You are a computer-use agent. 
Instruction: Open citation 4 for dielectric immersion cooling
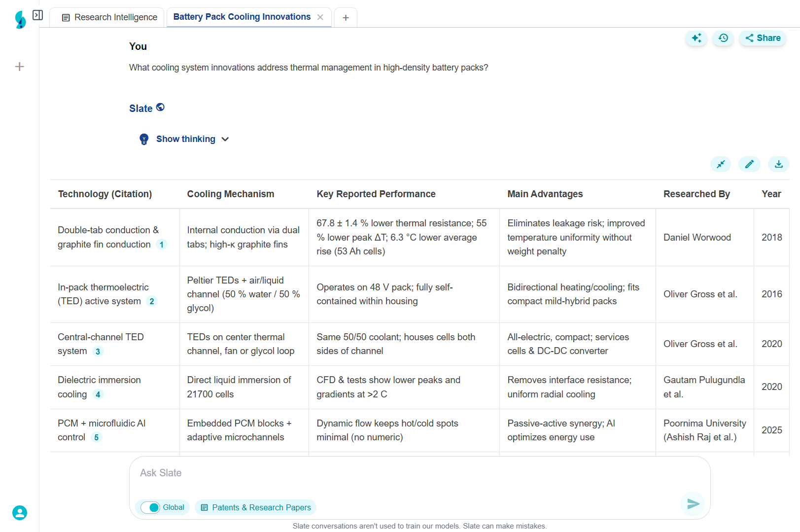click(x=98, y=394)
